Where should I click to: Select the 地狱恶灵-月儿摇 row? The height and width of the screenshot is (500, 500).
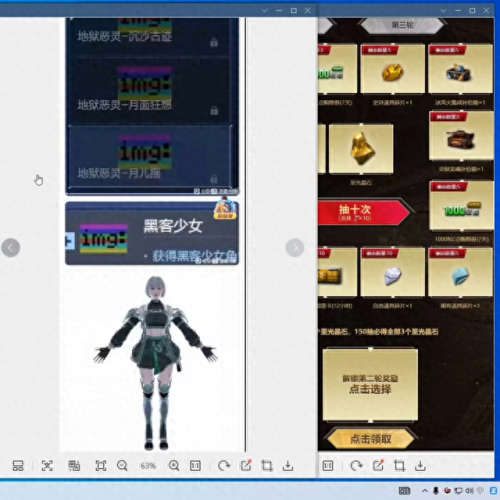point(149,157)
